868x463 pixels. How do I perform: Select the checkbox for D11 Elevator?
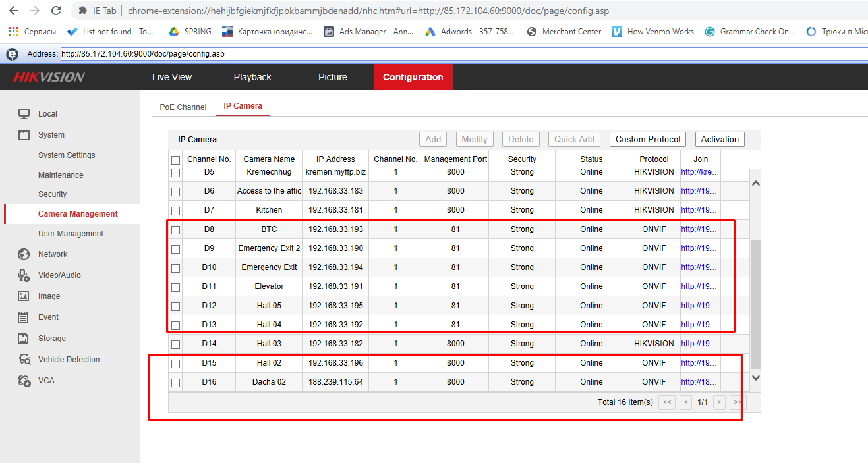175,287
